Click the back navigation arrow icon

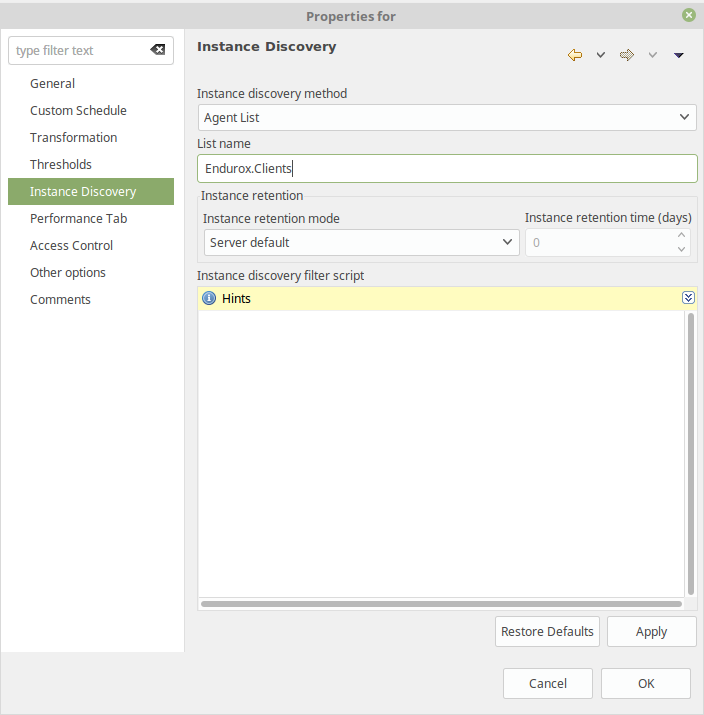point(575,55)
